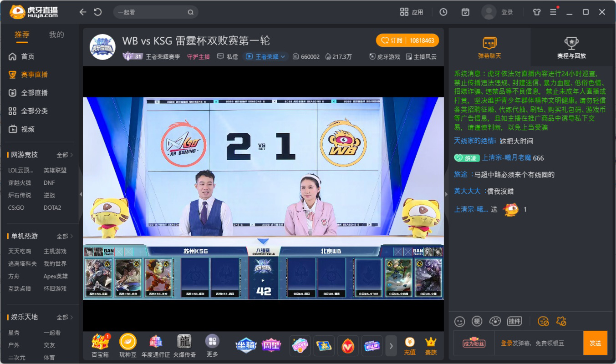Open 私信 private message
Screen dimensions: 616x364
coord(227,57)
